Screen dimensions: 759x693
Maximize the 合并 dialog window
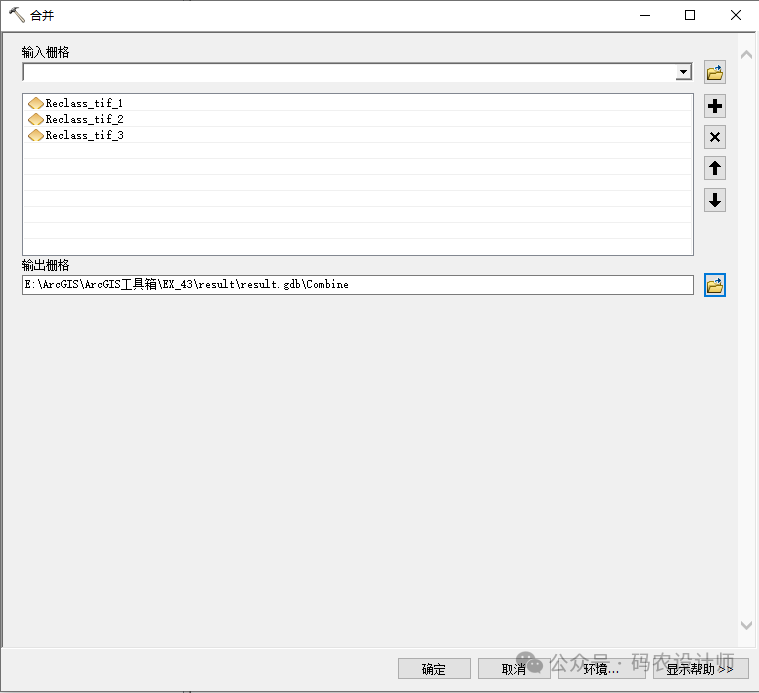(690, 15)
